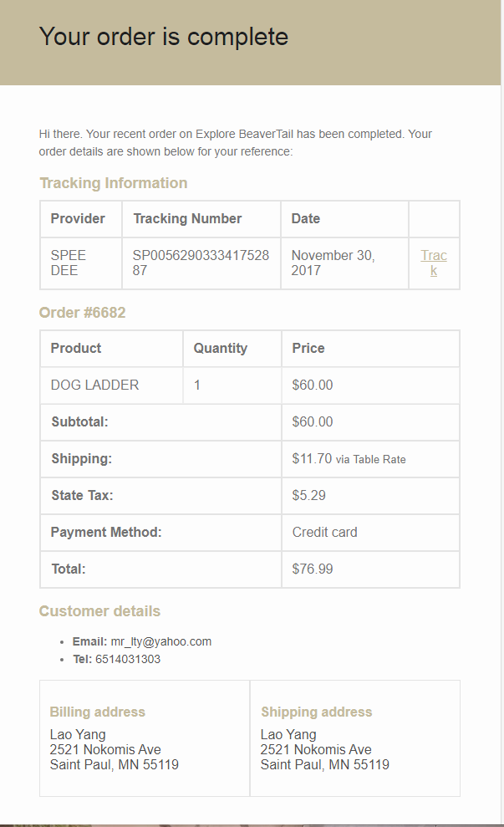This screenshot has width=504, height=827.
Task: Click the Customer details heading
Action: click(99, 610)
